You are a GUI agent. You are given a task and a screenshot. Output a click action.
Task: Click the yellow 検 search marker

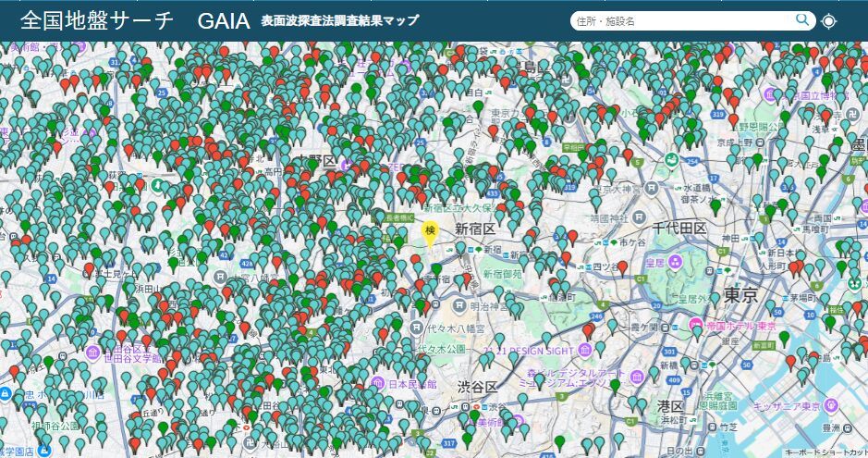click(x=429, y=232)
